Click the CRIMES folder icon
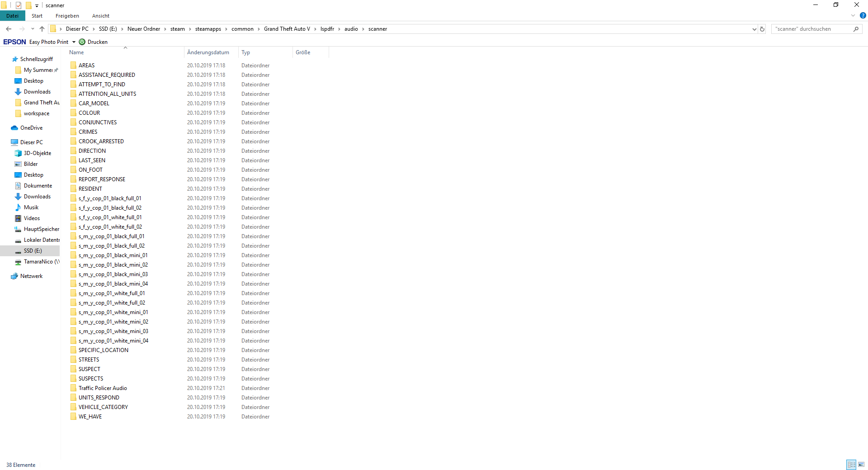The height and width of the screenshot is (470, 868). [x=73, y=132]
